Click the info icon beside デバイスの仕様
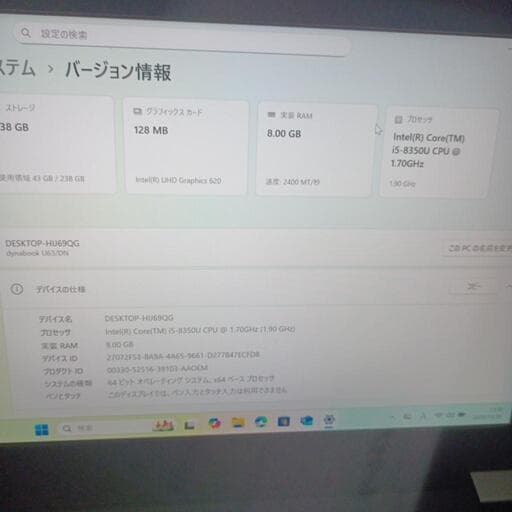512x512 pixels. pyautogui.click(x=17, y=289)
